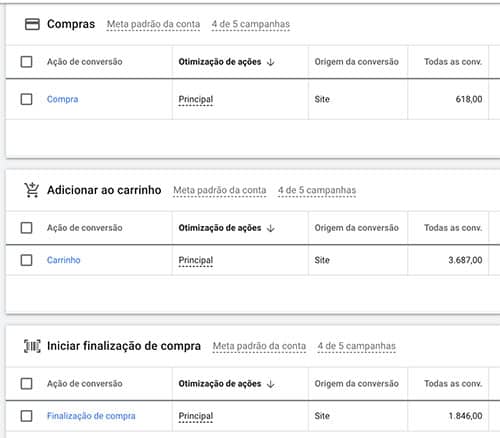This screenshot has width=500, height=438.
Task: Open the Finalização de compra link
Action: 91,416
